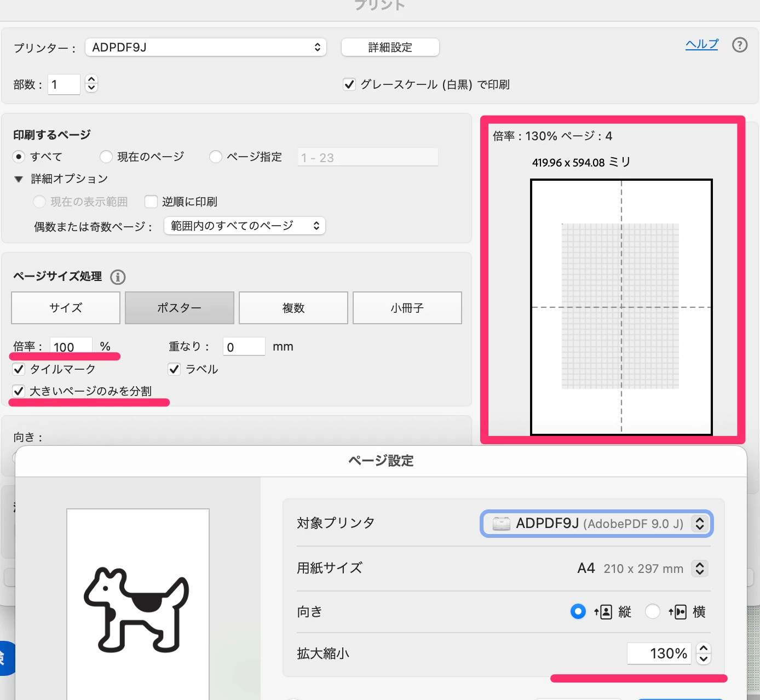Click the portrait orientation icon in page setup

click(603, 612)
